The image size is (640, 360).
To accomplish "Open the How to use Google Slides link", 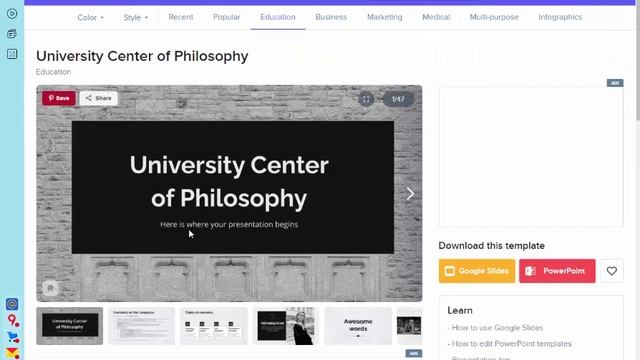I will (x=497, y=328).
